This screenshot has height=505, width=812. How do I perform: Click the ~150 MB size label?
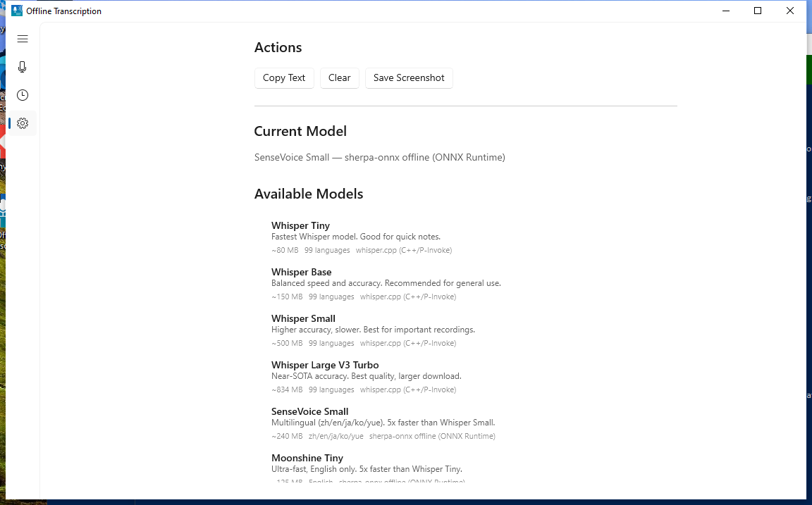tap(287, 297)
